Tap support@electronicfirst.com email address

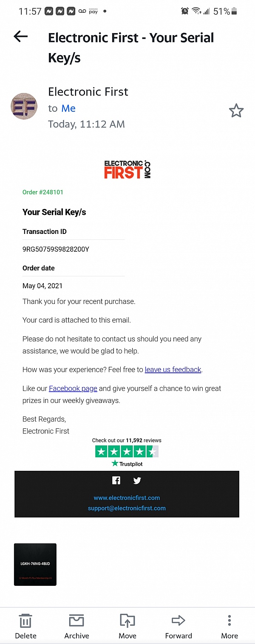tap(127, 508)
